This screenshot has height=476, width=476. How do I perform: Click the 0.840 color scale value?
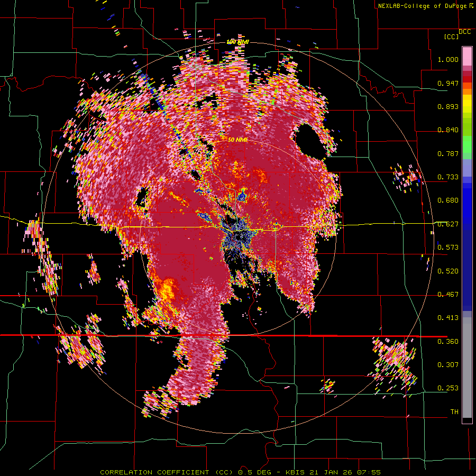tap(448, 130)
